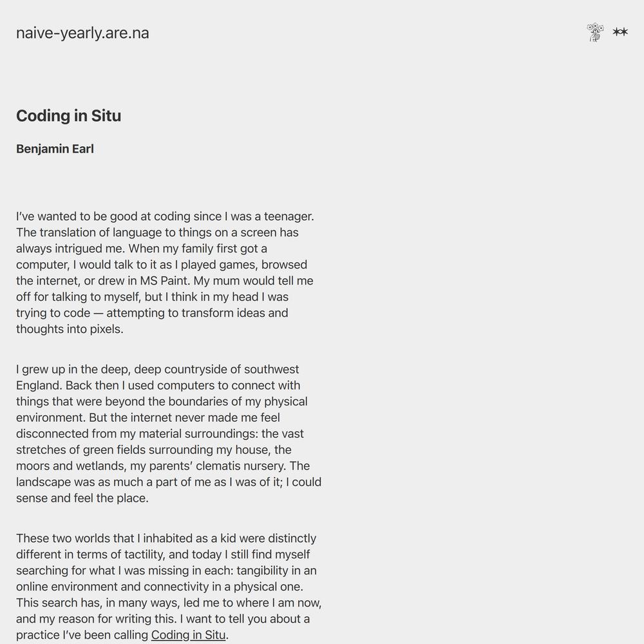Open the double asterisk Are.na icon

(x=620, y=32)
